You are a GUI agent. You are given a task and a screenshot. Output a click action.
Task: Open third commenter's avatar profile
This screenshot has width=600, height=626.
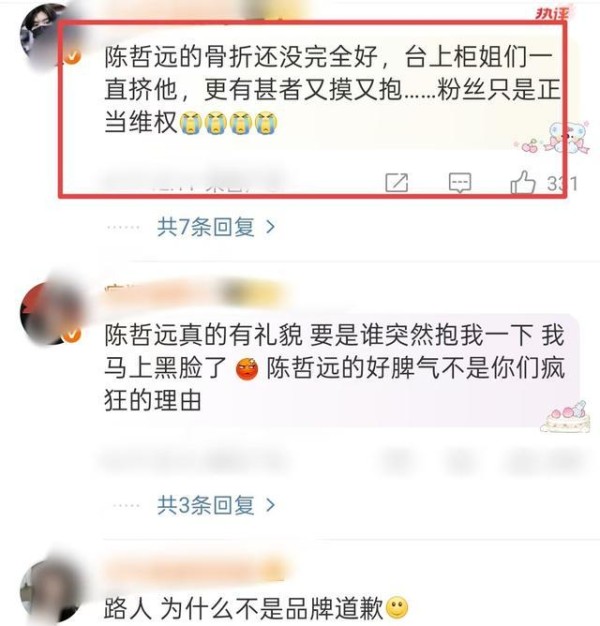50,591
